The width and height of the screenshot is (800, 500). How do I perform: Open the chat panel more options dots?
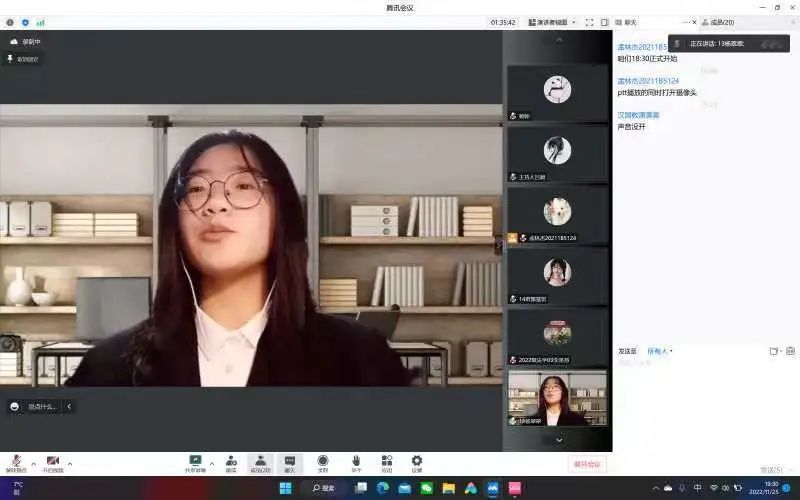(x=686, y=22)
